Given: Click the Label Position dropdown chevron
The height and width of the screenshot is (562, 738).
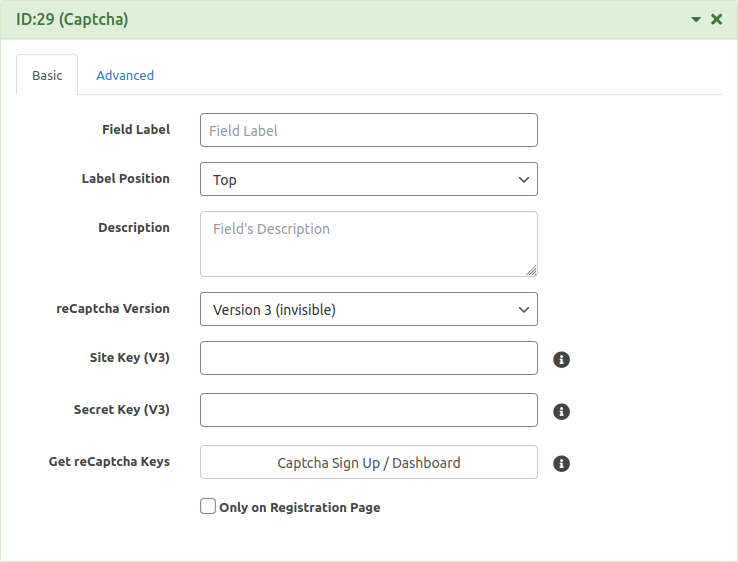Looking at the screenshot, I should (x=523, y=179).
